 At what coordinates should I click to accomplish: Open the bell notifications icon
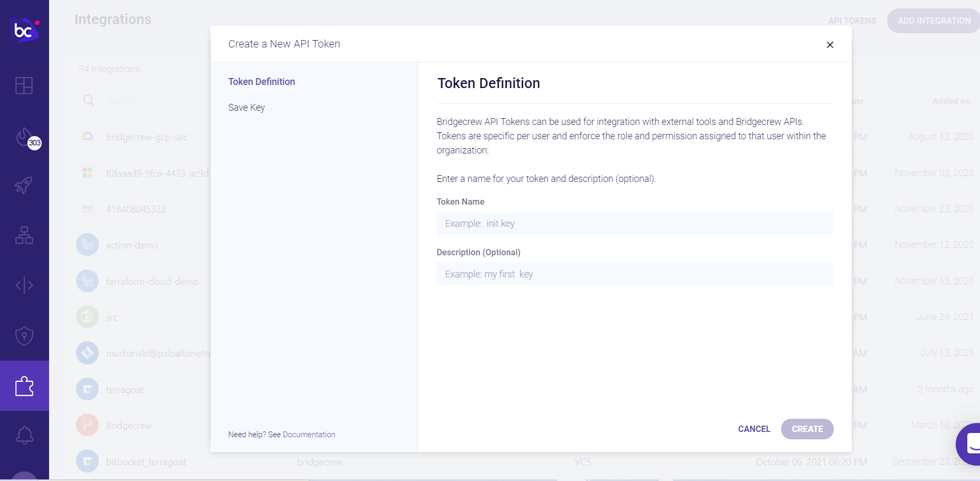point(24,435)
